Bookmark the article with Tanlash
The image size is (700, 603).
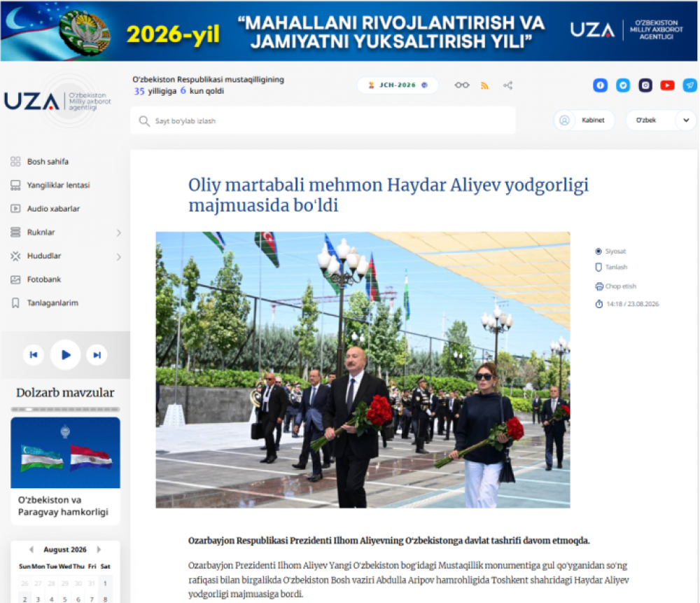pyautogui.click(x=611, y=267)
